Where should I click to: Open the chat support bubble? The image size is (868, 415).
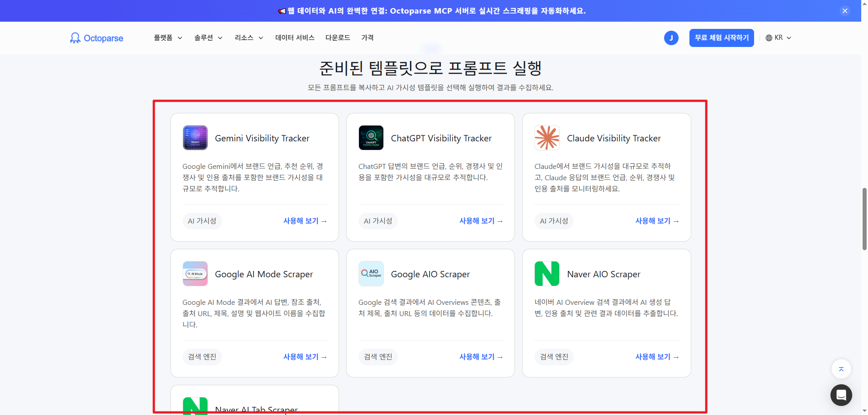pyautogui.click(x=841, y=395)
